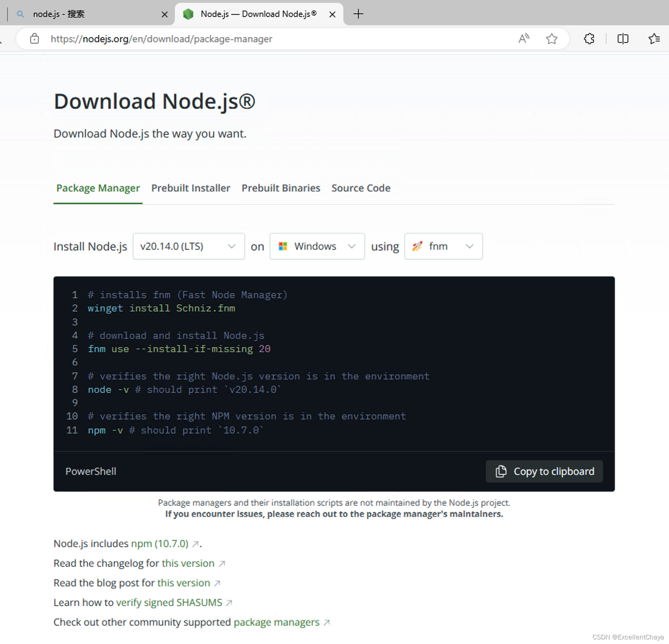Screen dimensions: 669x644
Task: Open verify signed SHASUMS link
Action: click(x=169, y=602)
